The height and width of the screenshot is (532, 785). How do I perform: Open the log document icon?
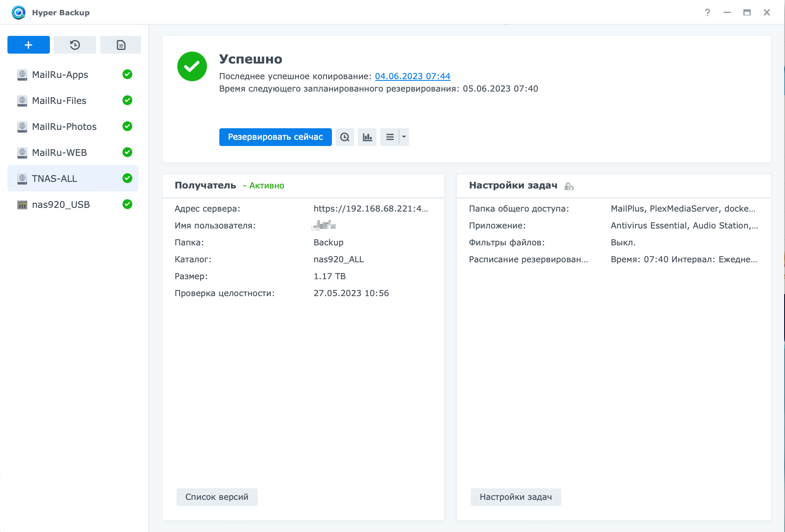click(121, 45)
